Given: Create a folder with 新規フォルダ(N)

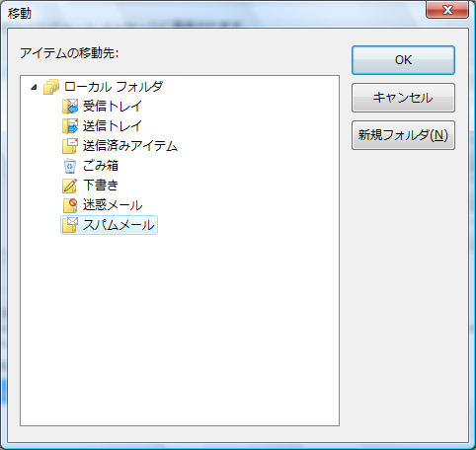Looking at the screenshot, I should [403, 135].
